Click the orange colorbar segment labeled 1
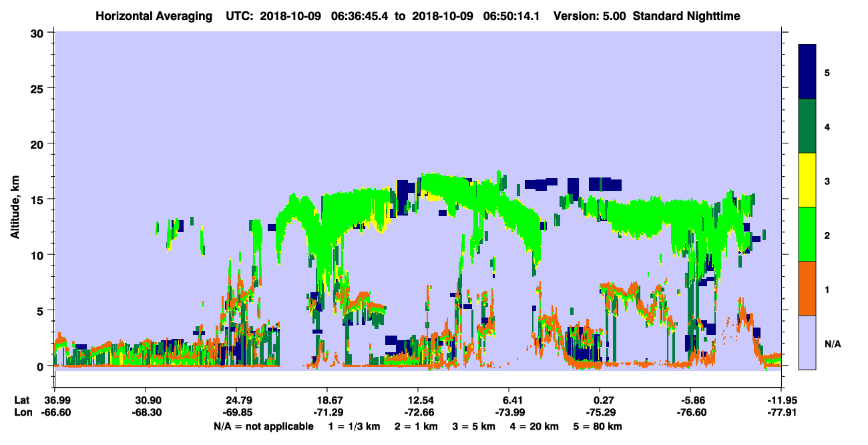This screenshot has height=445, width=868. [808, 288]
